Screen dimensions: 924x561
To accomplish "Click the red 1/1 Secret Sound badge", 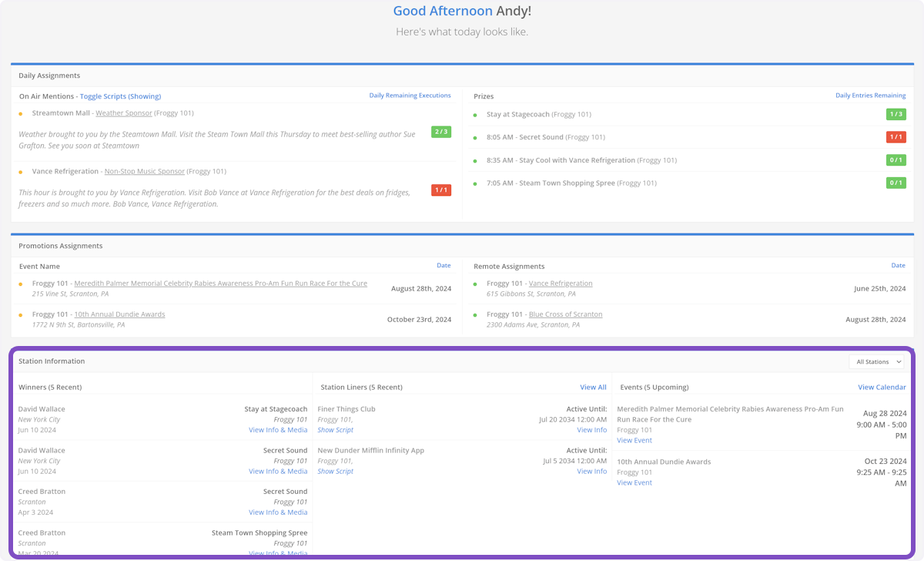I will (x=896, y=137).
